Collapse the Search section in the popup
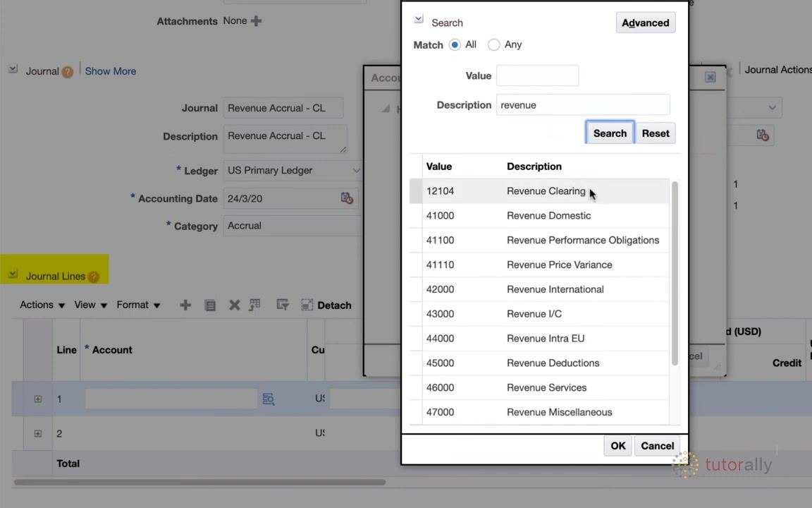The height and width of the screenshot is (508, 812). point(419,19)
